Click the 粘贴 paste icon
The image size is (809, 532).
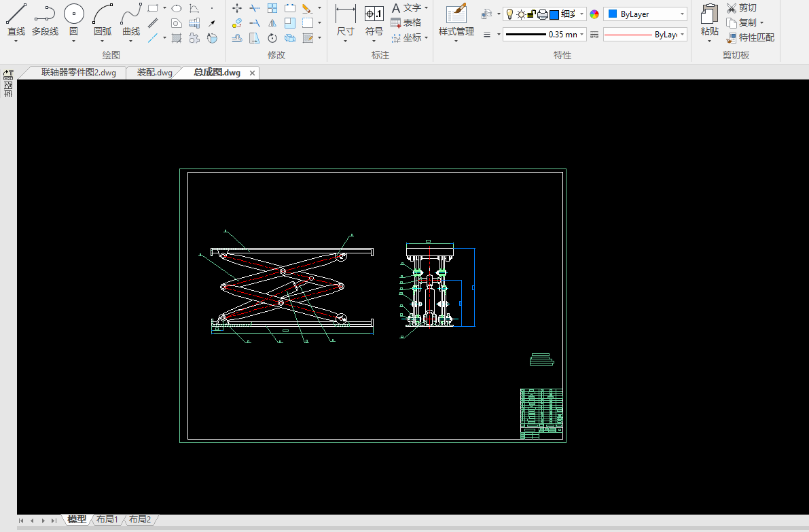tap(709, 15)
